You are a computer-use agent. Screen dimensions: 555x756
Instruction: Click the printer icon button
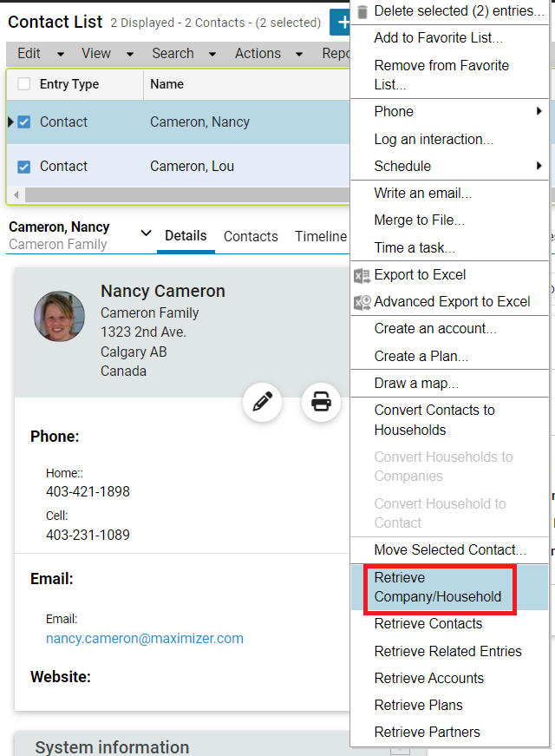click(x=321, y=402)
